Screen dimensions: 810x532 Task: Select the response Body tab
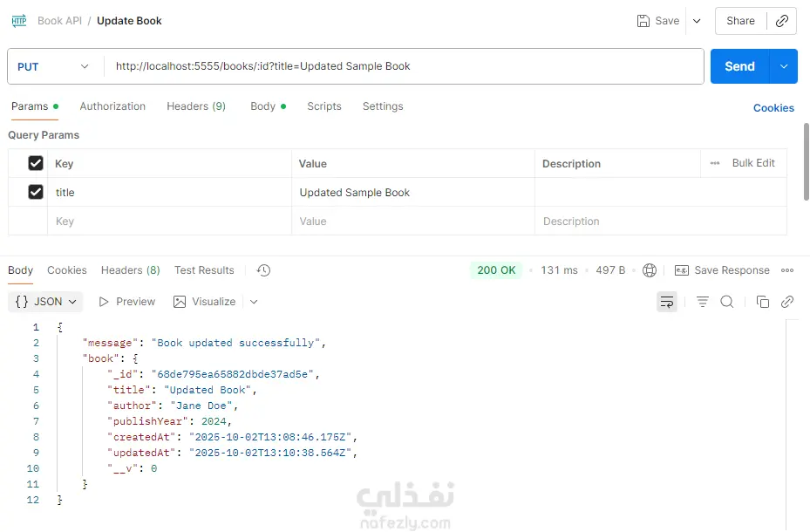coord(20,270)
